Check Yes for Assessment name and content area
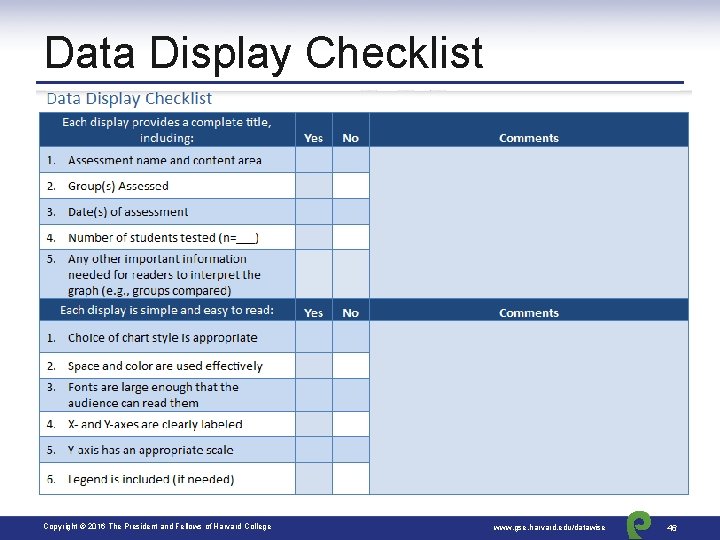This screenshot has width=720, height=540. (314, 160)
